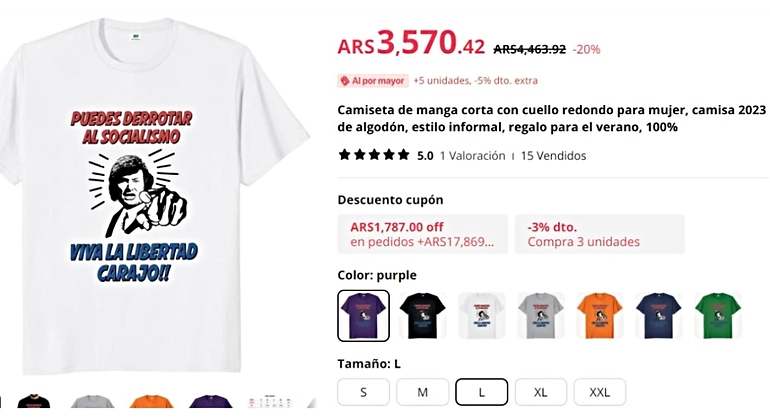The width and height of the screenshot is (770, 420).
Task: Choose size L
Action: click(x=482, y=392)
